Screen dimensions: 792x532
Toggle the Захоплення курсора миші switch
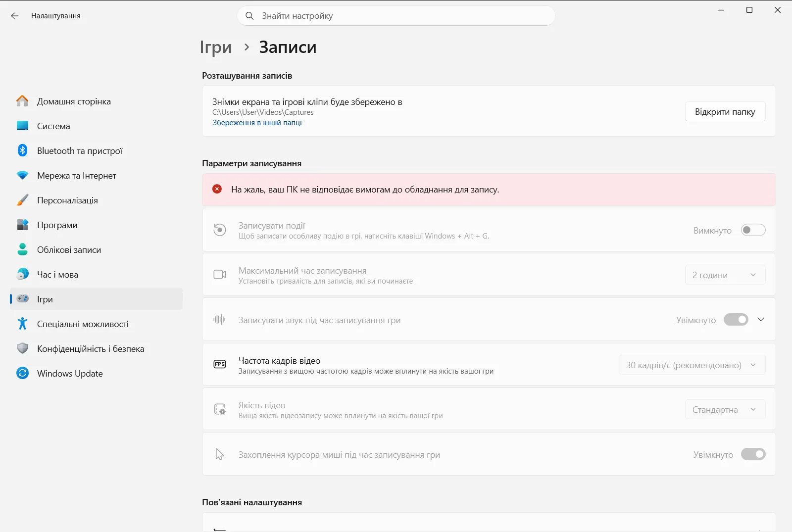pos(753,454)
